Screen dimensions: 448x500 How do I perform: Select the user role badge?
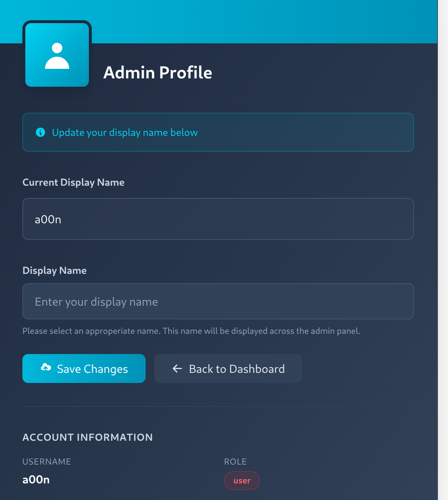click(242, 480)
